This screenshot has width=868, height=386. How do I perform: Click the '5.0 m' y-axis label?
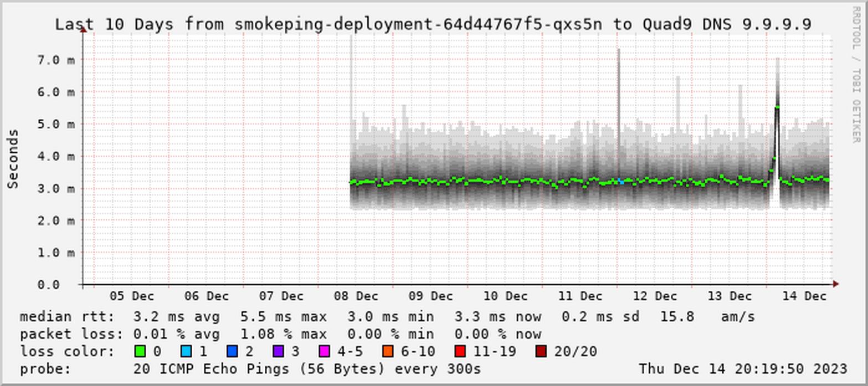tap(55, 124)
